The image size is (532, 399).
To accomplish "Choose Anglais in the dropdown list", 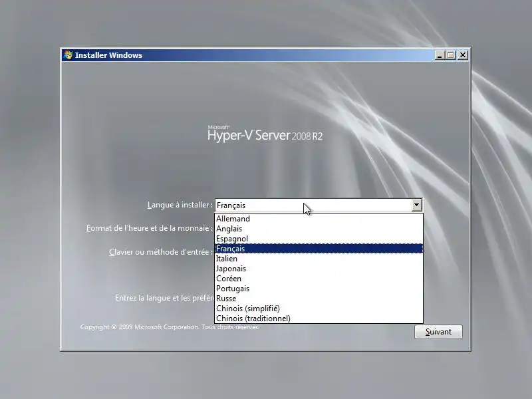I will click(x=319, y=229).
